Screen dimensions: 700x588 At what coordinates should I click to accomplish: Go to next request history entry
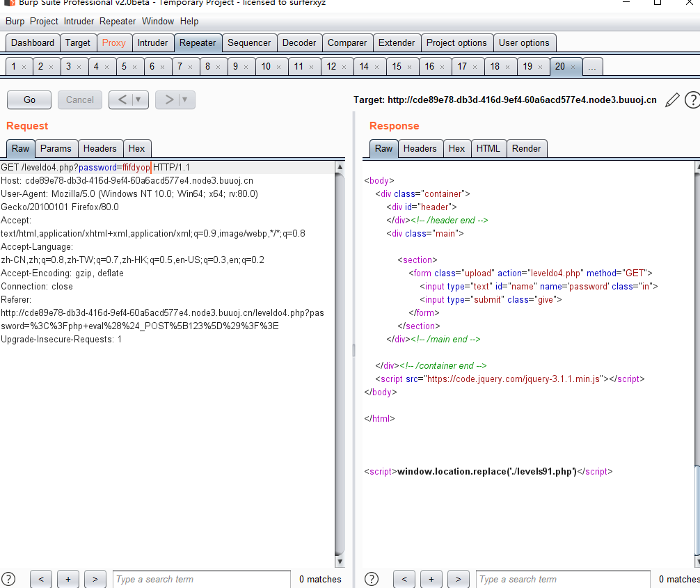click(x=169, y=100)
